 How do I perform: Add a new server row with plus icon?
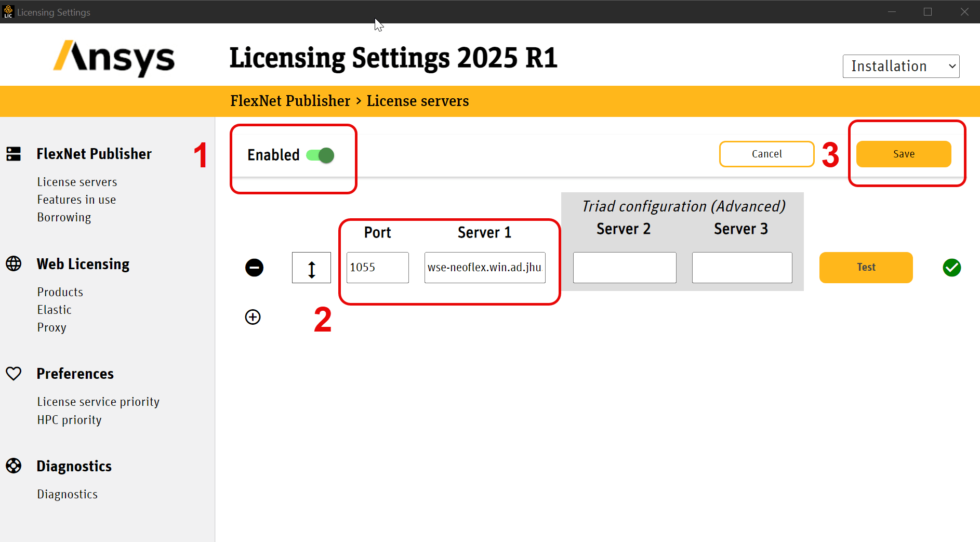253,317
